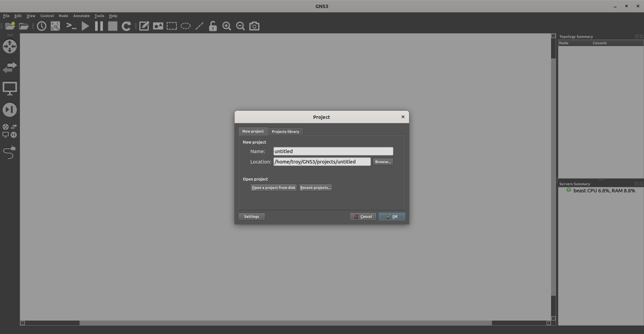The width and height of the screenshot is (644, 334).
Task: Click the Open project folder icon
Action: click(24, 26)
